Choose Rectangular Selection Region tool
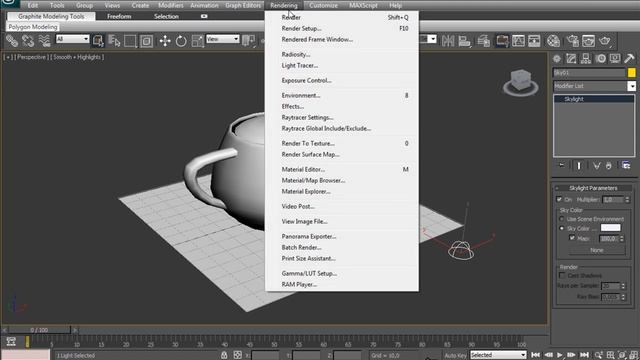This screenshot has height=360, width=640. (x=130, y=41)
